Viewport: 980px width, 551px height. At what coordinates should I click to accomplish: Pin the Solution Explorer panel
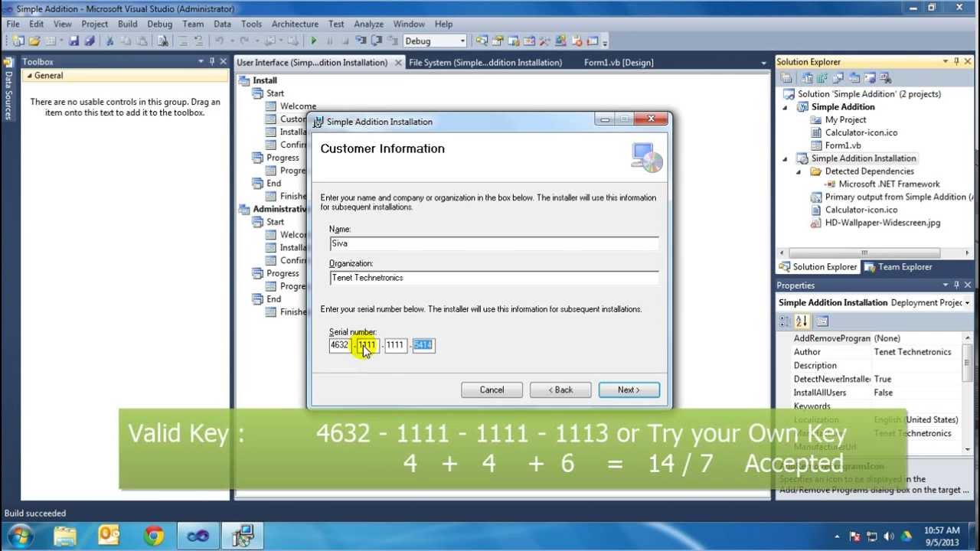coord(956,62)
